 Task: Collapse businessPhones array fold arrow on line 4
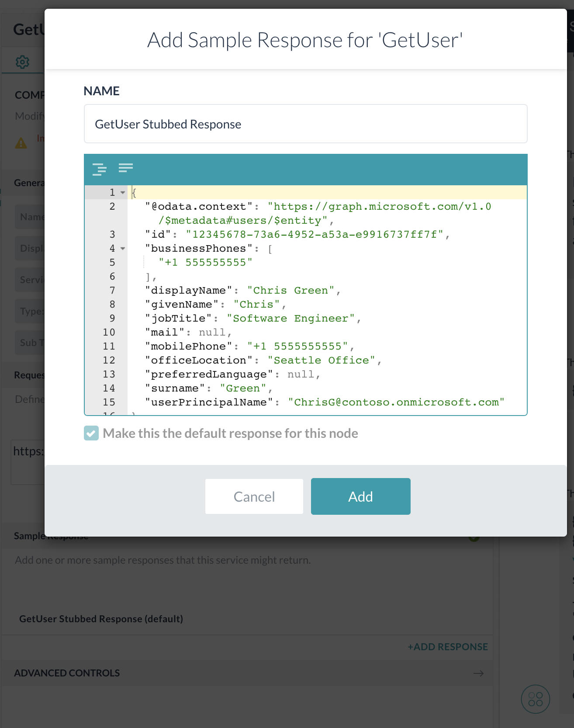pyautogui.click(x=123, y=249)
